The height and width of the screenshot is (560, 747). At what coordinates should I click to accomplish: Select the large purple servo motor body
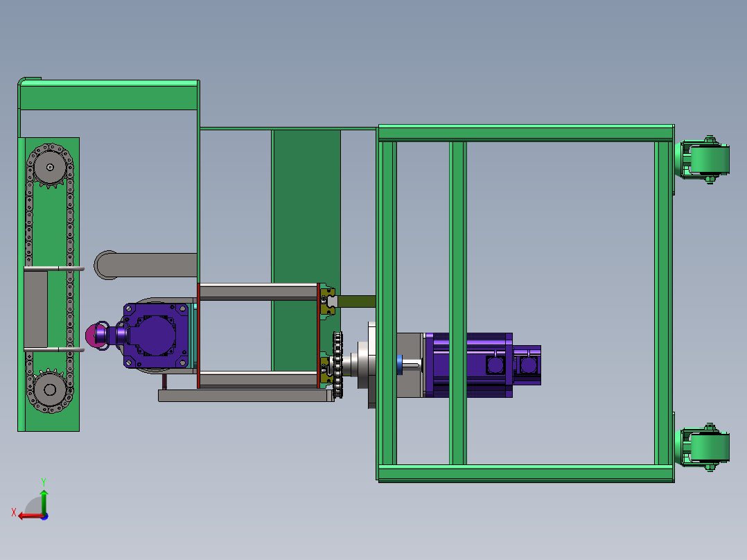coord(468,365)
